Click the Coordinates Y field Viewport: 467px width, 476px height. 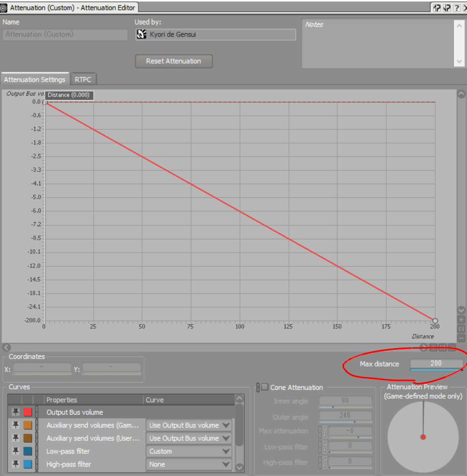[111, 368]
